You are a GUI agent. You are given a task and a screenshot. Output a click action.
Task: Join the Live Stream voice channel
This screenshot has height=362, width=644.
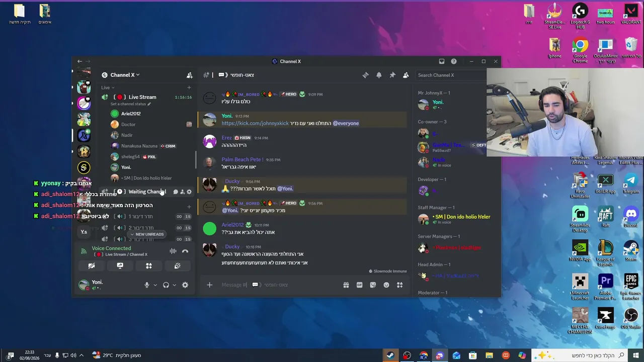click(x=142, y=97)
